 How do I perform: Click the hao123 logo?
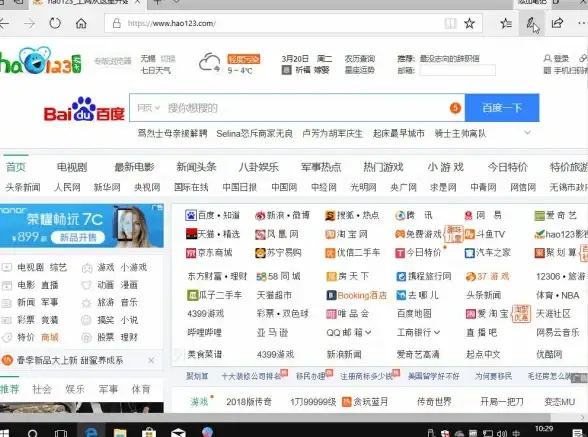point(40,61)
